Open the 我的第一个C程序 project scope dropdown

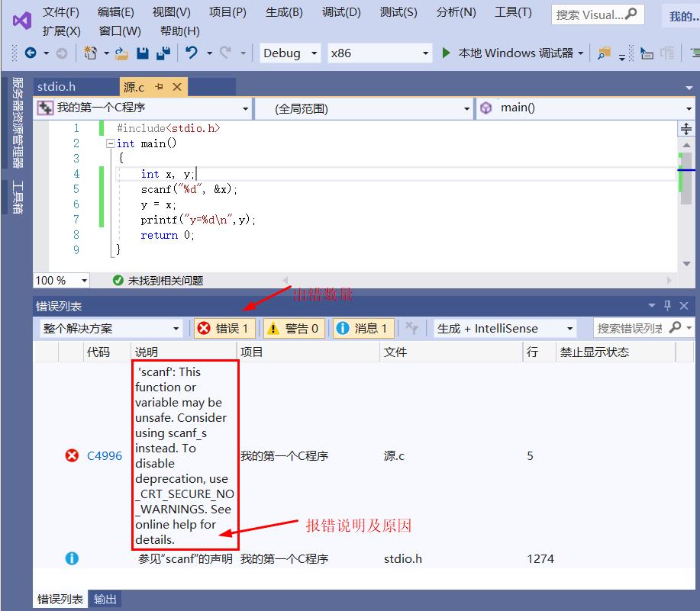[x=144, y=108]
